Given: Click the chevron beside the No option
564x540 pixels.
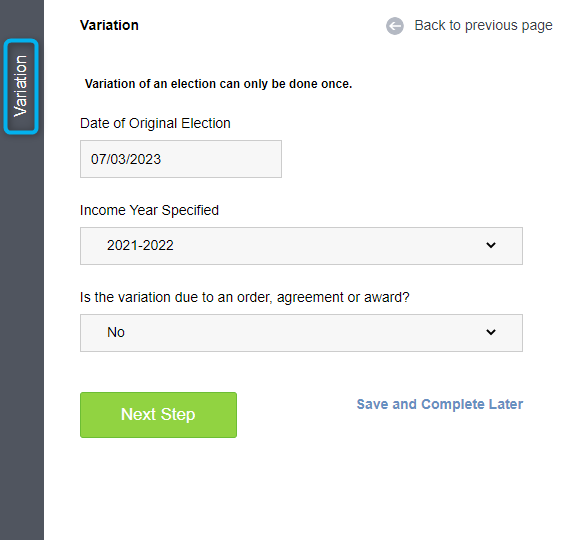Looking at the screenshot, I should coord(491,332).
